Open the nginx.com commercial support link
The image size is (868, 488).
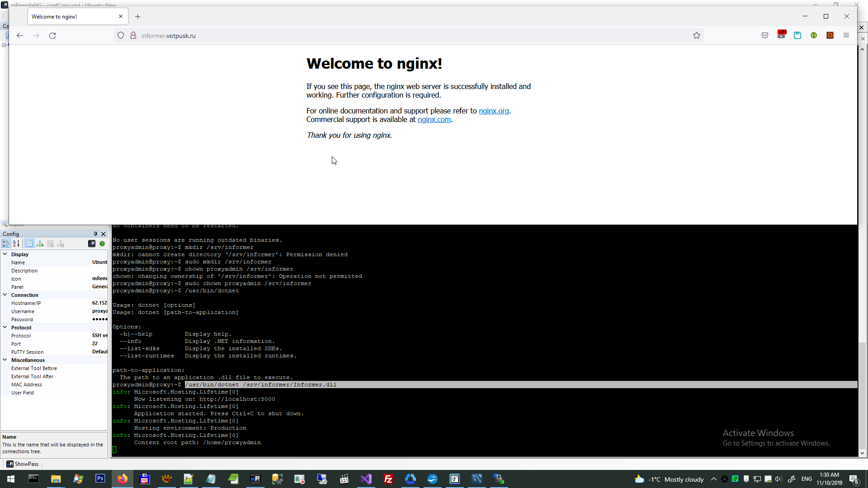tap(434, 120)
